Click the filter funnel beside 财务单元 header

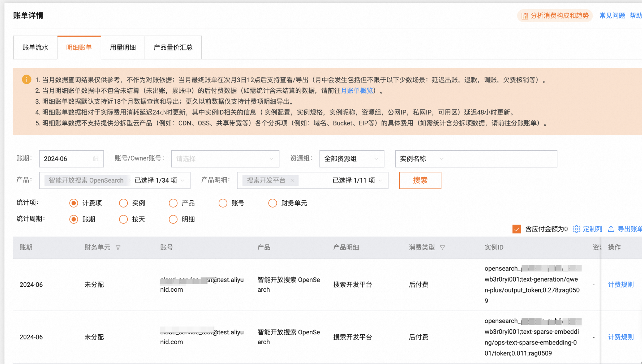pyautogui.click(x=118, y=247)
